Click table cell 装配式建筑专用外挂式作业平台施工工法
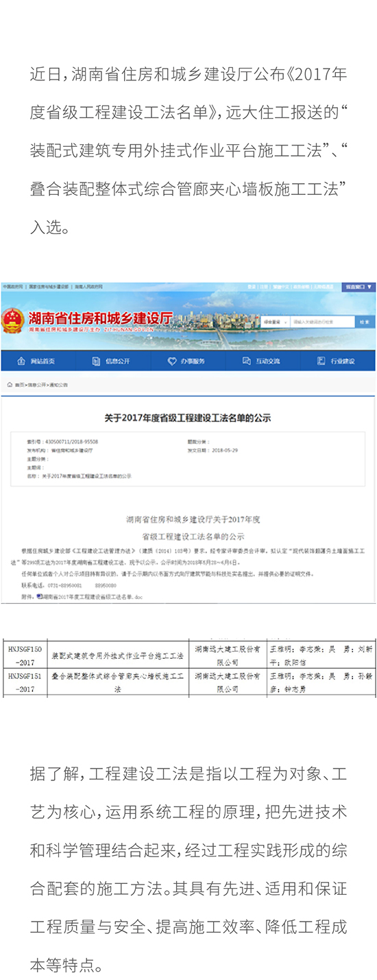This screenshot has height=980, width=377. [119, 655]
